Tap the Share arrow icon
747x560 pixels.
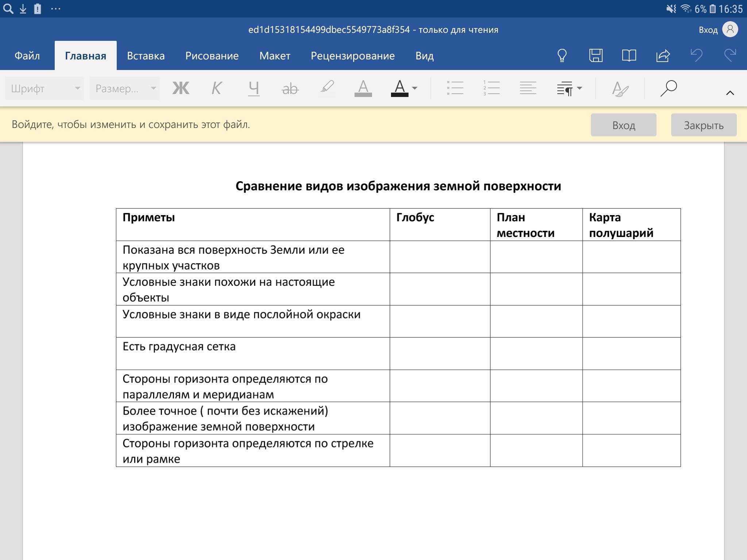coord(663,56)
